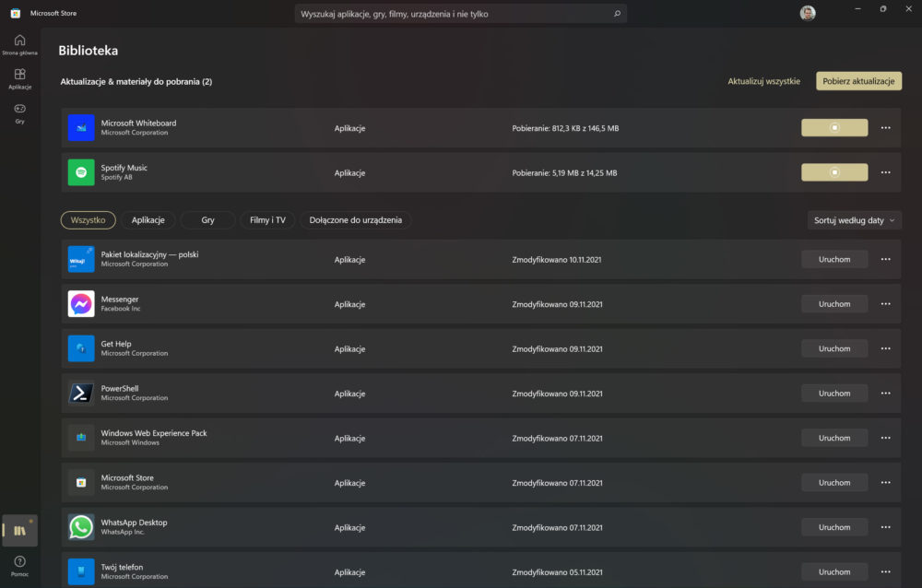Launch PowerShell with Uruchom button

point(834,394)
